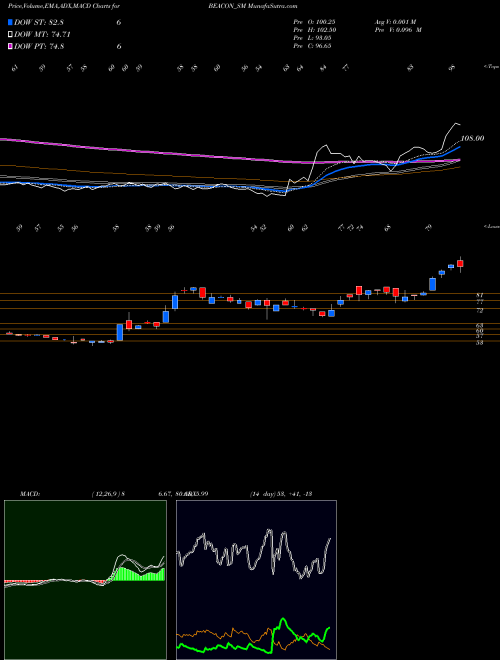Click the 'Pre H: 102.50' high value
Viewport: 500px width, 660px height.
click(314, 30)
